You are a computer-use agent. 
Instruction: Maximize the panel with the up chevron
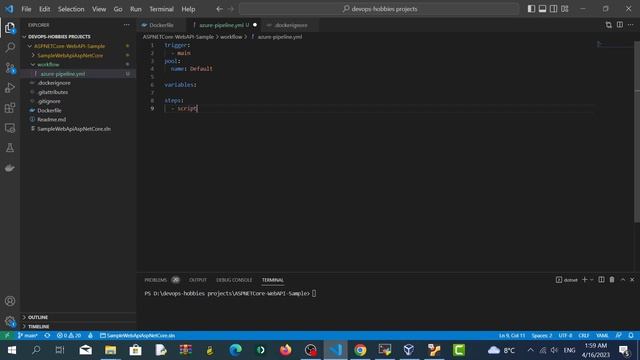tap(623, 280)
